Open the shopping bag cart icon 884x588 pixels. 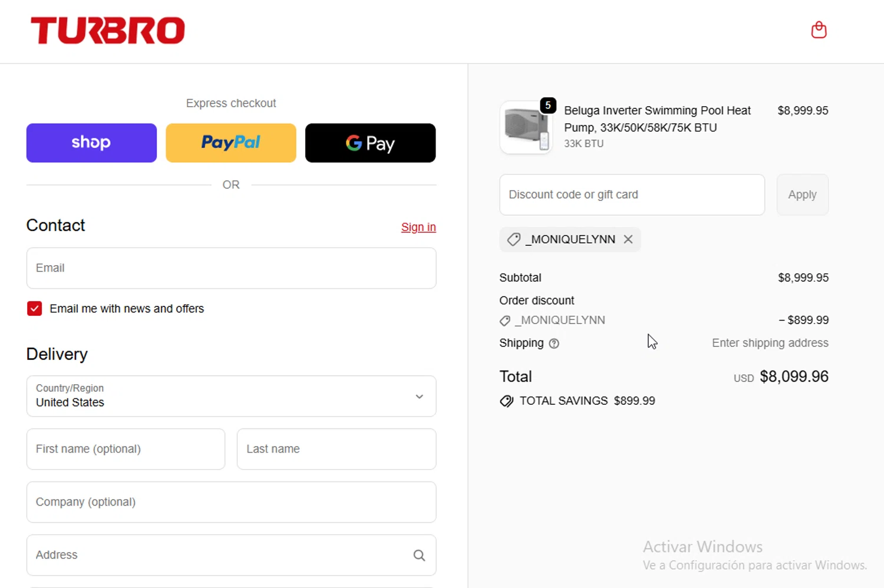coord(819,29)
